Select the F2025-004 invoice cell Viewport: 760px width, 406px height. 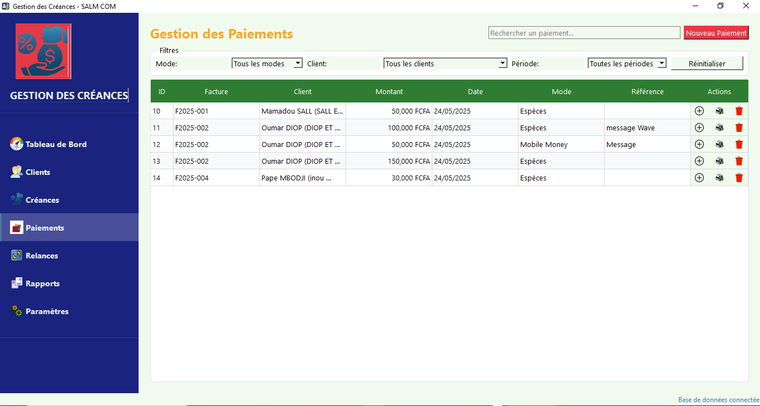pyautogui.click(x=216, y=178)
